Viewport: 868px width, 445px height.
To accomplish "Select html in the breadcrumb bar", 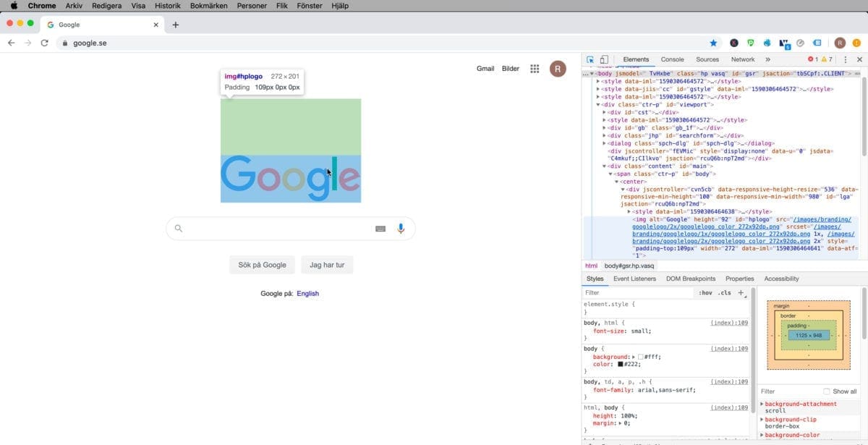I will click(591, 266).
